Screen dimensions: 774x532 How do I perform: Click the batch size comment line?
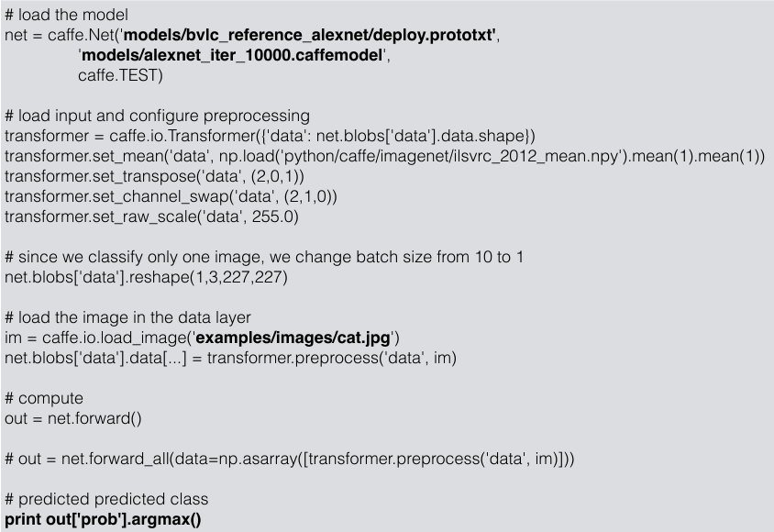pos(264,257)
